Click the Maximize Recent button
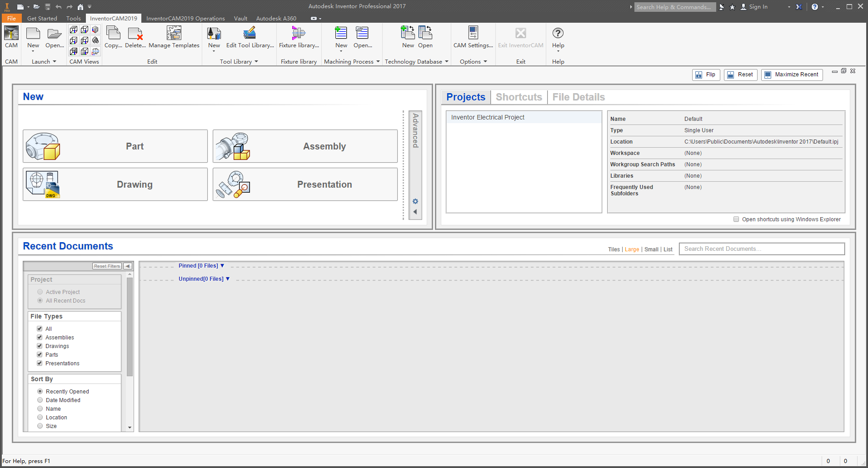 pos(792,75)
